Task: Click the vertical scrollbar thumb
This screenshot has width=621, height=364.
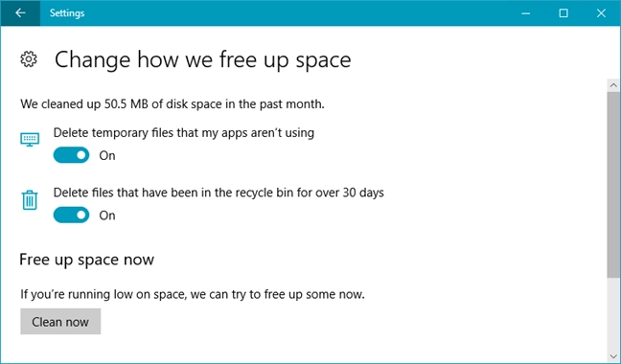Action: tap(614, 184)
